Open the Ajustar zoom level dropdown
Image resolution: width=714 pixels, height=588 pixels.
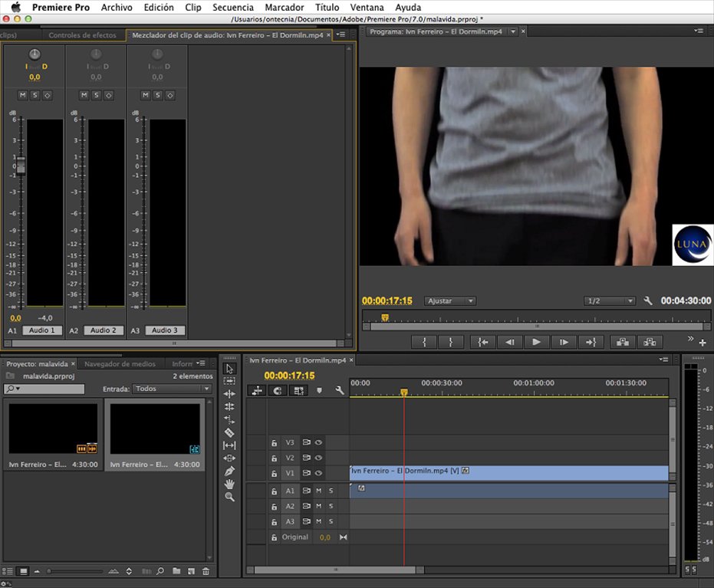[x=450, y=301]
